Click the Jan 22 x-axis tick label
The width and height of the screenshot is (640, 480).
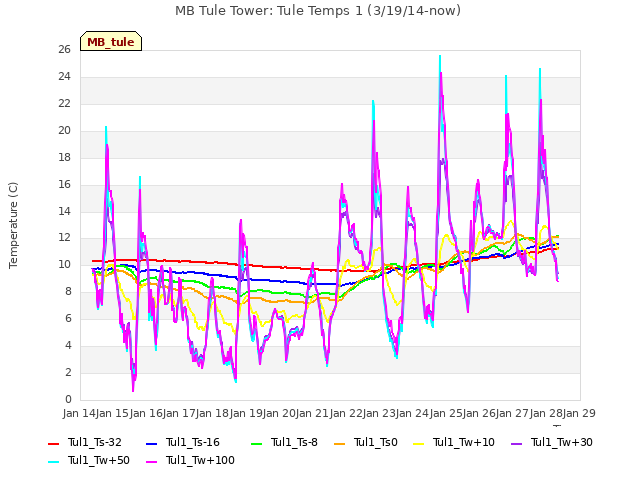[x=346, y=413]
